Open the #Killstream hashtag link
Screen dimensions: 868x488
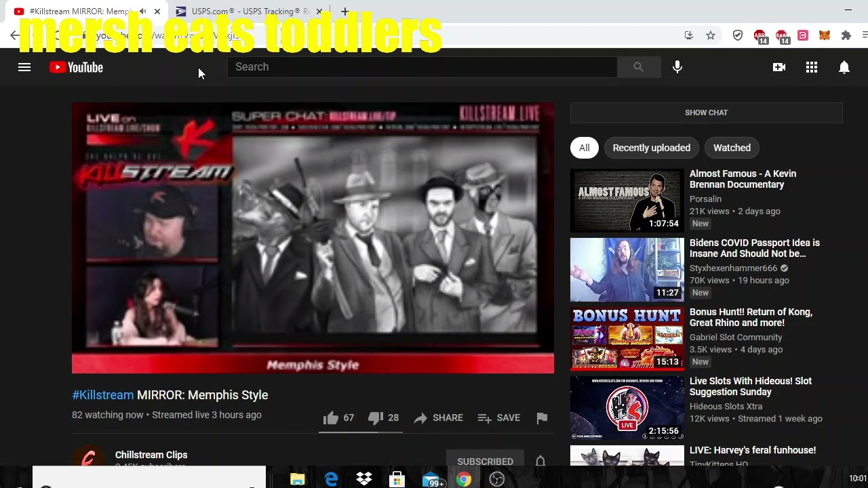103,395
